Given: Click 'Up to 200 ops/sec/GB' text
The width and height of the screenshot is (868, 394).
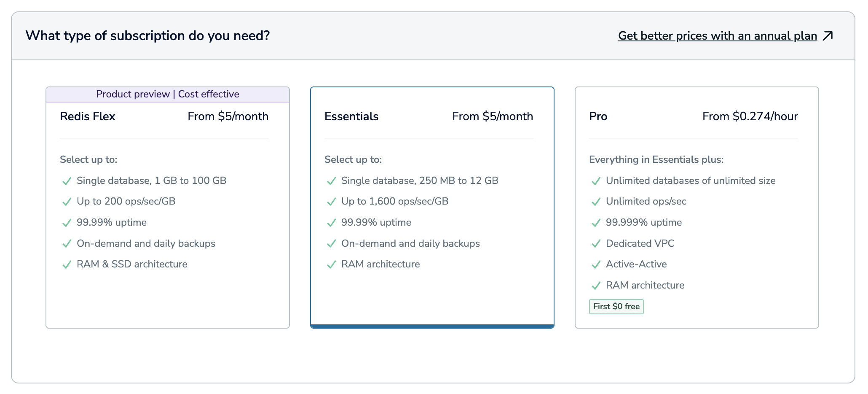Looking at the screenshot, I should 126,201.
